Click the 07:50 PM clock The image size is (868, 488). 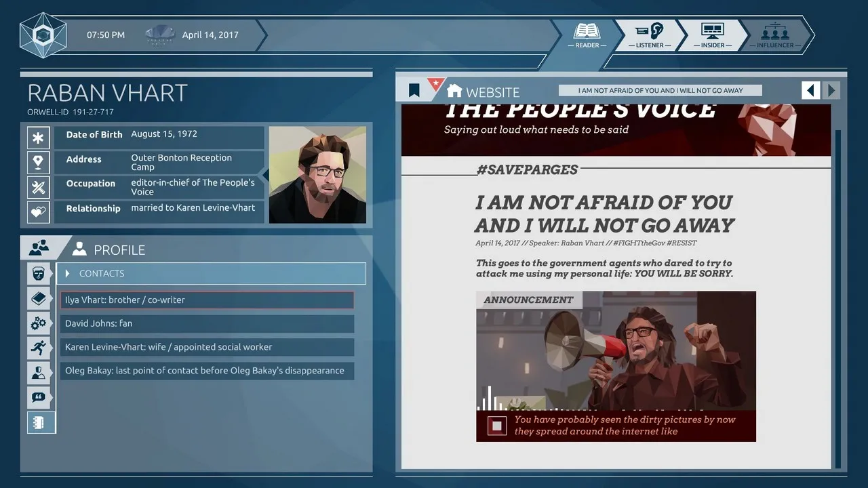point(106,35)
